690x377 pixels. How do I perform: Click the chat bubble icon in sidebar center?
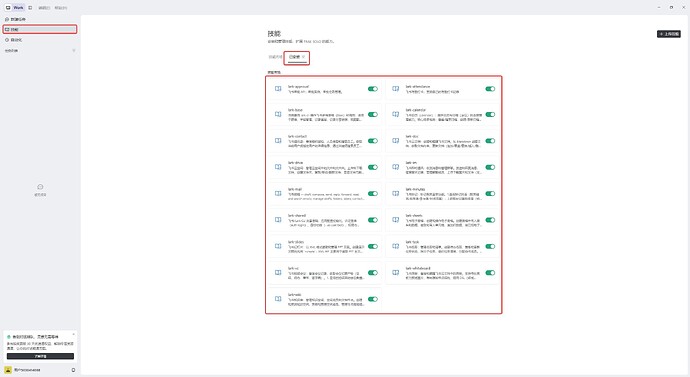click(40, 187)
